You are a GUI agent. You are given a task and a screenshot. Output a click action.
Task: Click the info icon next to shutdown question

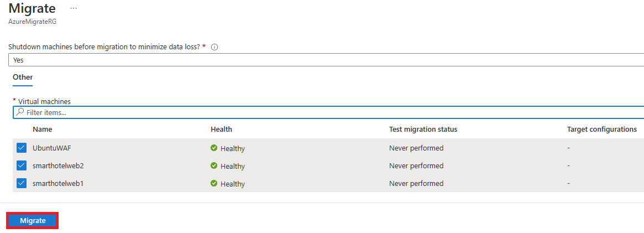coord(214,47)
